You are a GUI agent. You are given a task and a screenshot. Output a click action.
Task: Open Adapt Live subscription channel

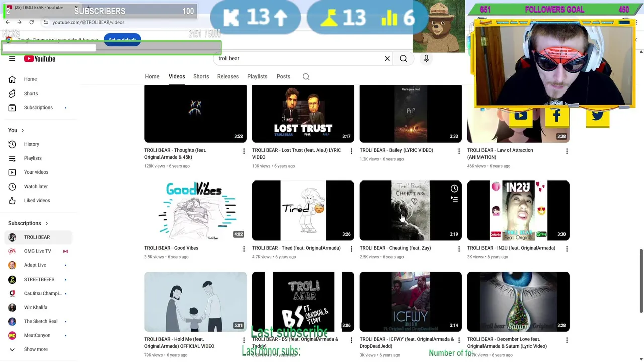click(x=35, y=265)
